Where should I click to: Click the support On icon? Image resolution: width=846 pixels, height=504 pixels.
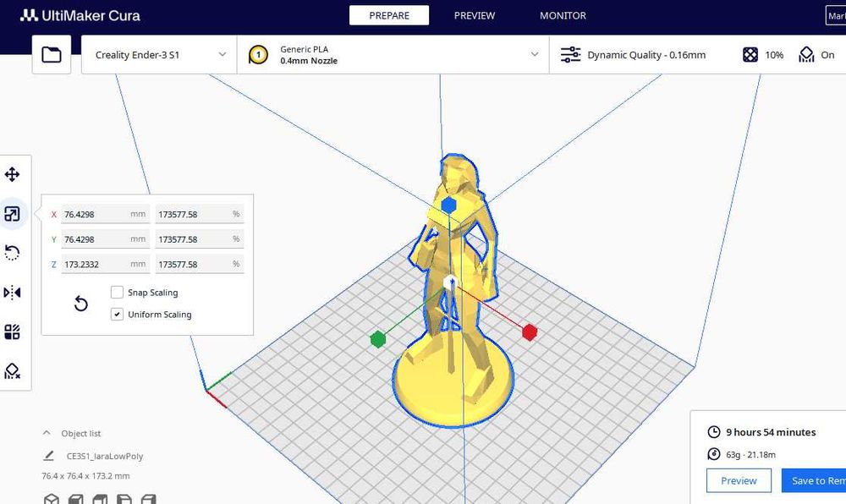pos(806,54)
